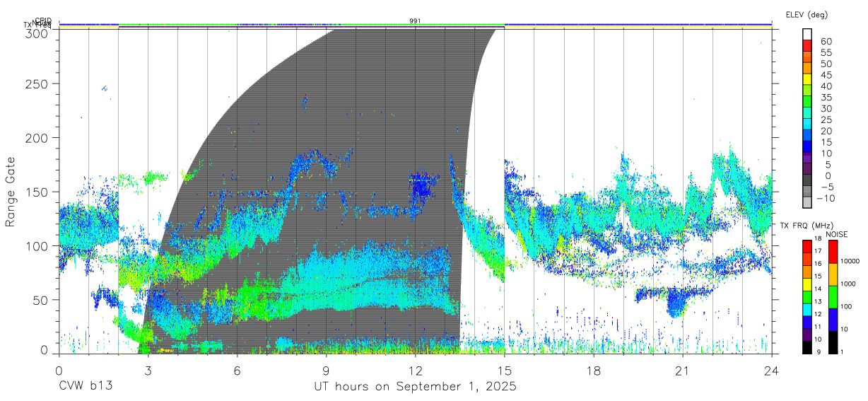Screen dimensions: 868x401
Task: Select the yellow 40–45 degree elevation swatch
Action: point(807,80)
